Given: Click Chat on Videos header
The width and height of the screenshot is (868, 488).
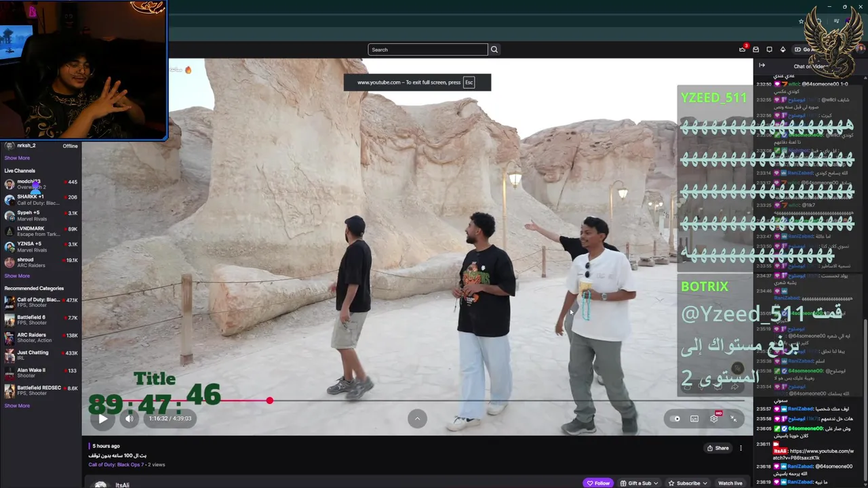Looking at the screenshot, I should 810,66.
